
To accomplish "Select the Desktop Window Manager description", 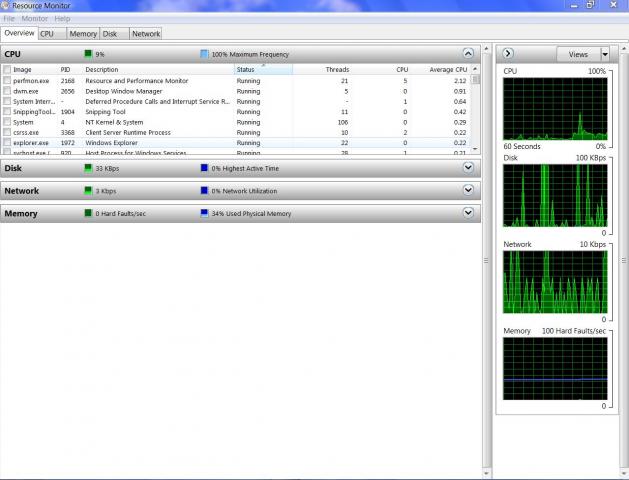I will (124, 91).
